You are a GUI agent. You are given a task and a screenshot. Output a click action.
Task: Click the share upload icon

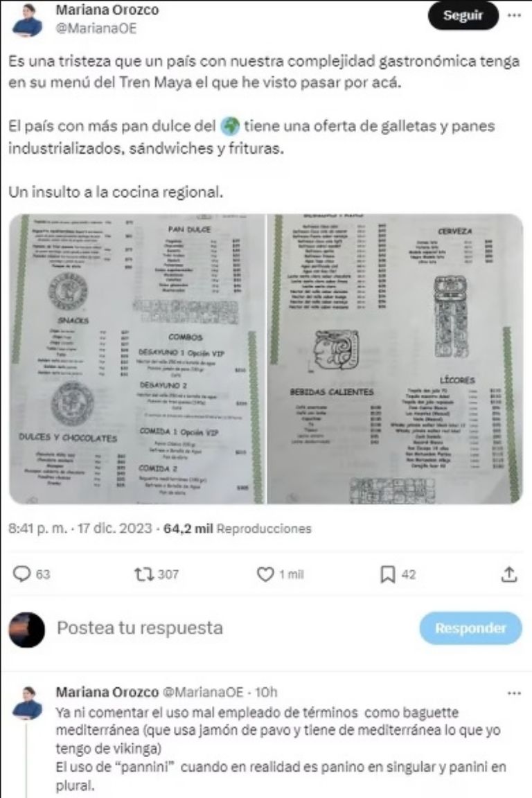pos(509,574)
